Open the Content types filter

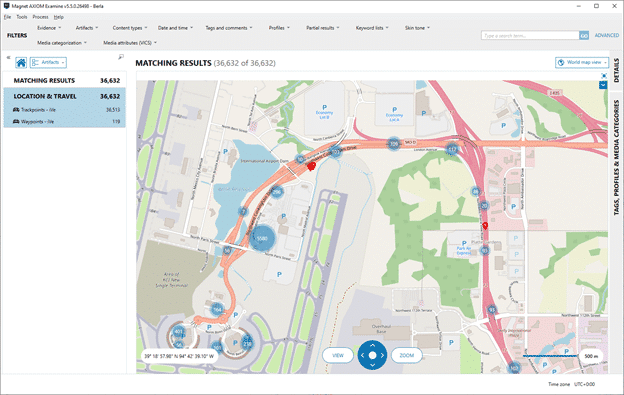pyautogui.click(x=130, y=28)
